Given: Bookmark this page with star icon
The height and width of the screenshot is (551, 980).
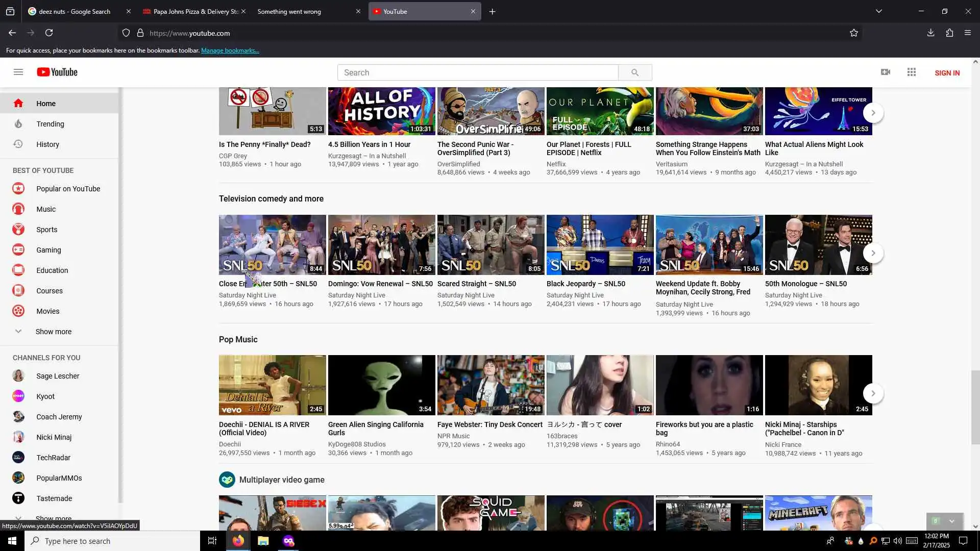Looking at the screenshot, I should [854, 33].
